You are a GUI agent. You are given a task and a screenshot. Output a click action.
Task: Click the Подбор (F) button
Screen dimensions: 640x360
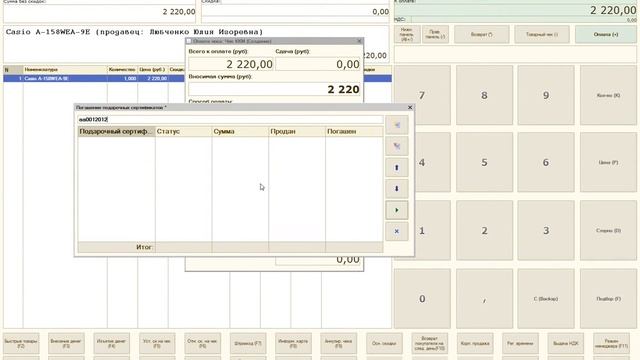[x=608, y=299]
